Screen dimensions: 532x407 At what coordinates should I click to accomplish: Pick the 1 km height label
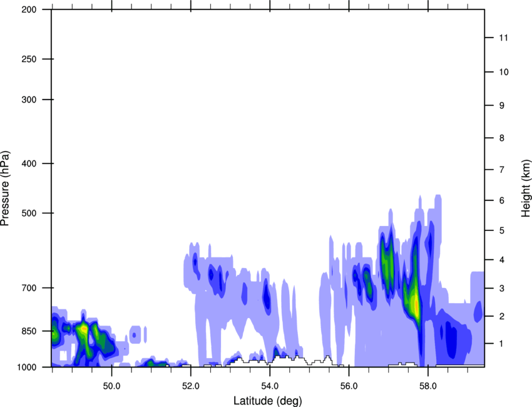[502, 344]
